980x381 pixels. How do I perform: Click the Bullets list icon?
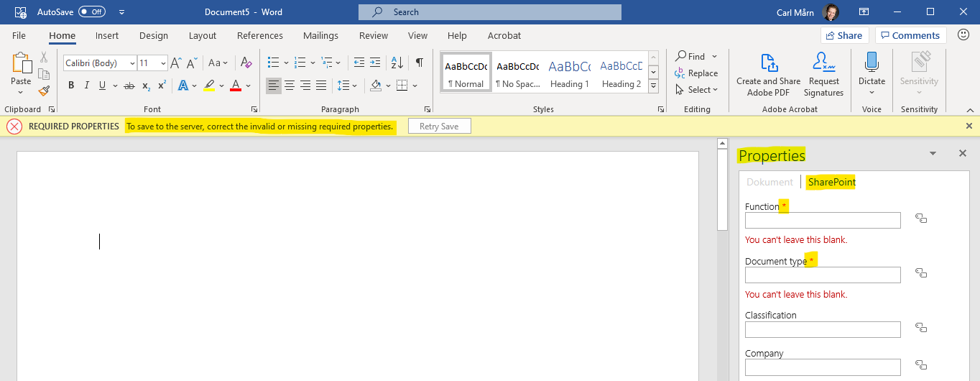click(273, 63)
